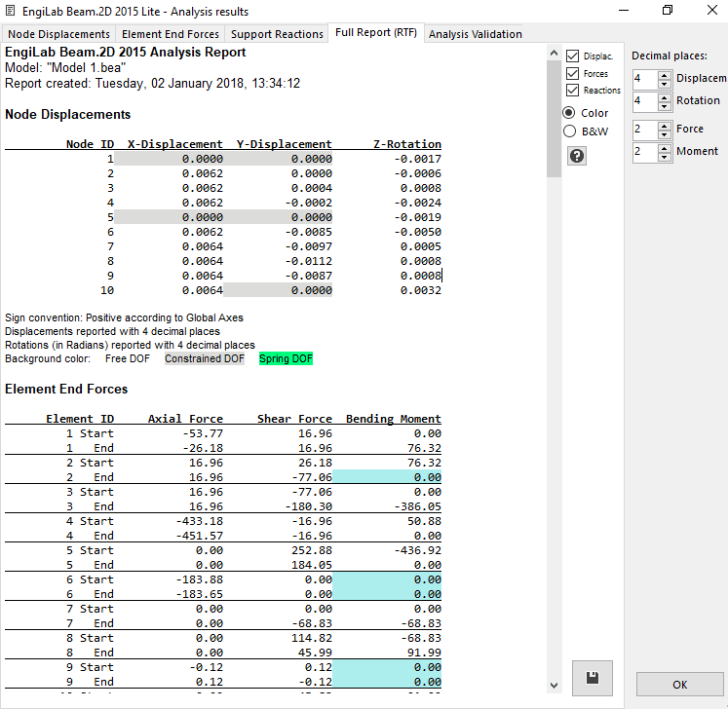Viewport: 728px width, 709px height.
Task: Decrease the Displacement decimal places
Action: point(665,84)
